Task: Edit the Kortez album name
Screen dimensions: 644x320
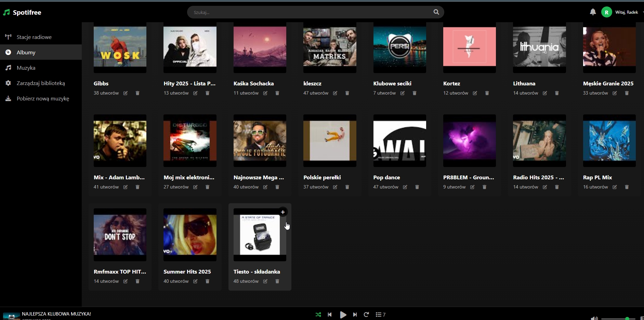Action: point(475,93)
